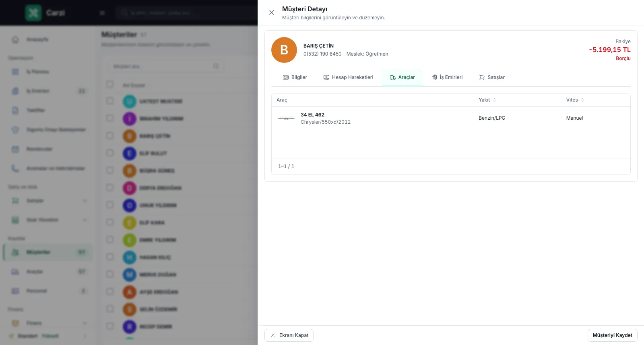Click the phone number 0(532) 190 8450
The width and height of the screenshot is (644, 345).
(322, 54)
